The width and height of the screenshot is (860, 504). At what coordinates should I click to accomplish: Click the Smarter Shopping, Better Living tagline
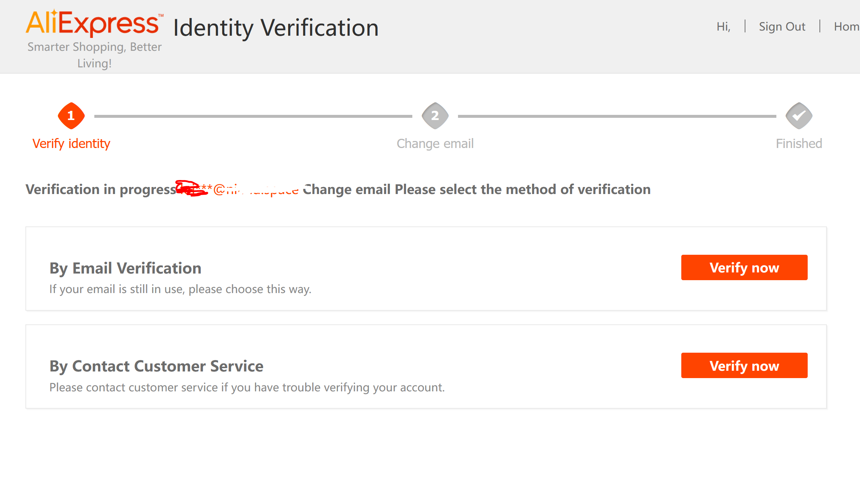94,55
